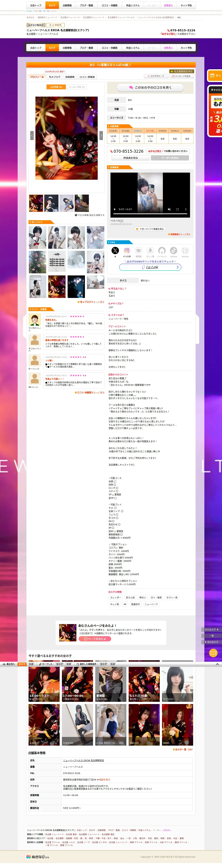Open the X (Twitter) SNS icon
222x868 pixels.
coord(115,250)
